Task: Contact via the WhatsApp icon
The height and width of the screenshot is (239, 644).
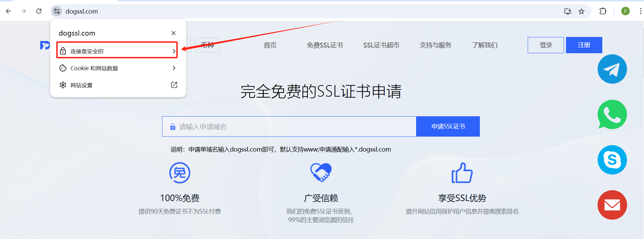Action: (x=612, y=114)
